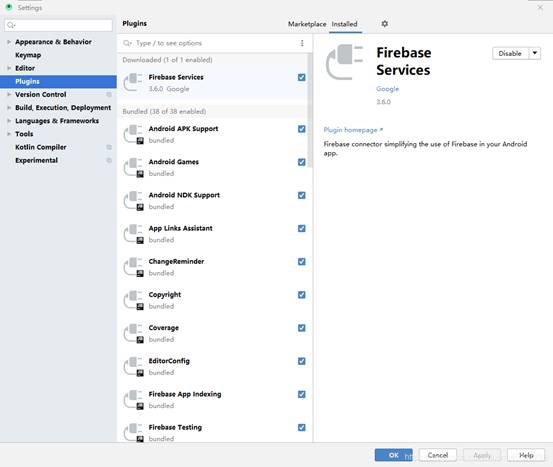Image resolution: width=553 pixels, height=467 pixels.
Task: Click the Kotlin Compiler project-level indicator icon
Action: coord(109,147)
